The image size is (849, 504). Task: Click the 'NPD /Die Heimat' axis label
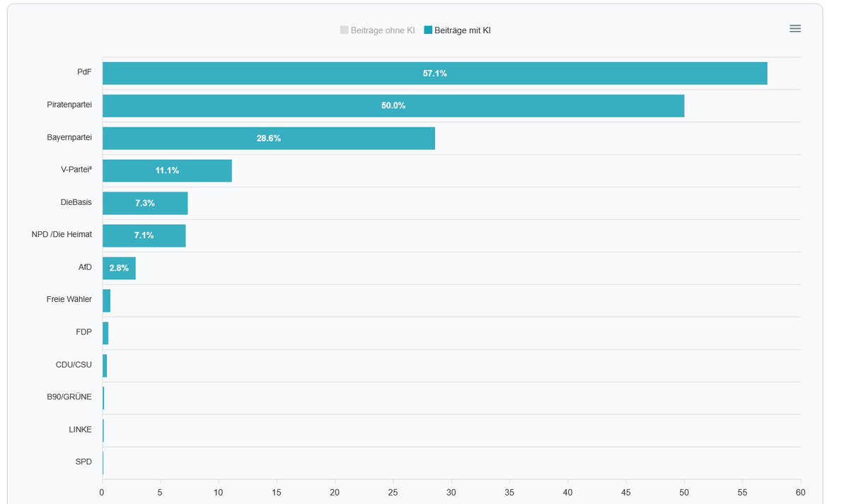pyautogui.click(x=62, y=235)
